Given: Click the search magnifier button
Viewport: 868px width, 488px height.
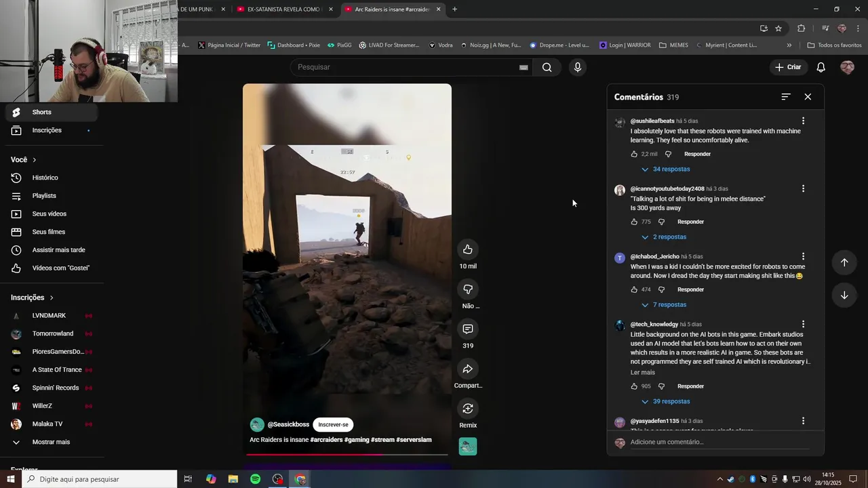Looking at the screenshot, I should click(x=547, y=67).
